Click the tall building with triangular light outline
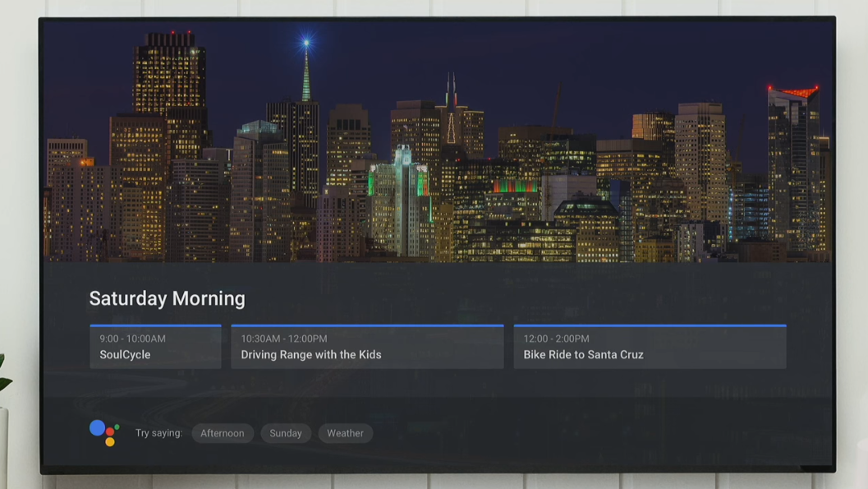This screenshot has width=868, height=489. [450, 123]
